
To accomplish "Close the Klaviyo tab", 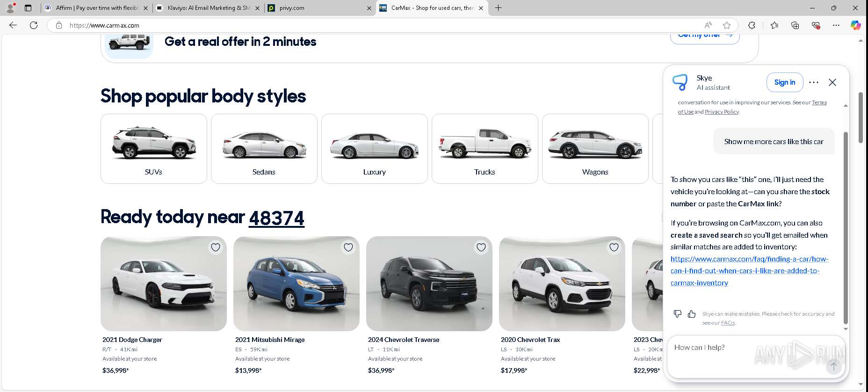I will (x=257, y=8).
